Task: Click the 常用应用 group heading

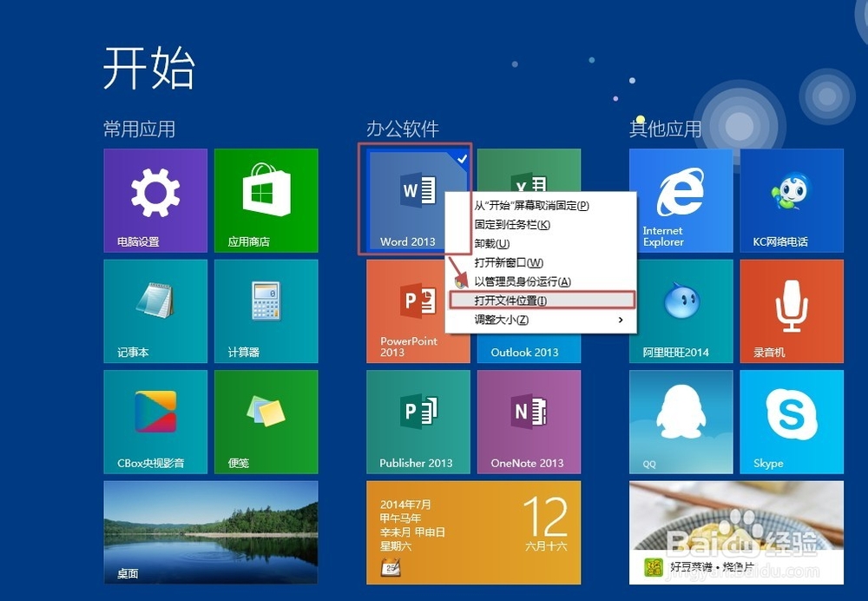Action: tap(140, 129)
